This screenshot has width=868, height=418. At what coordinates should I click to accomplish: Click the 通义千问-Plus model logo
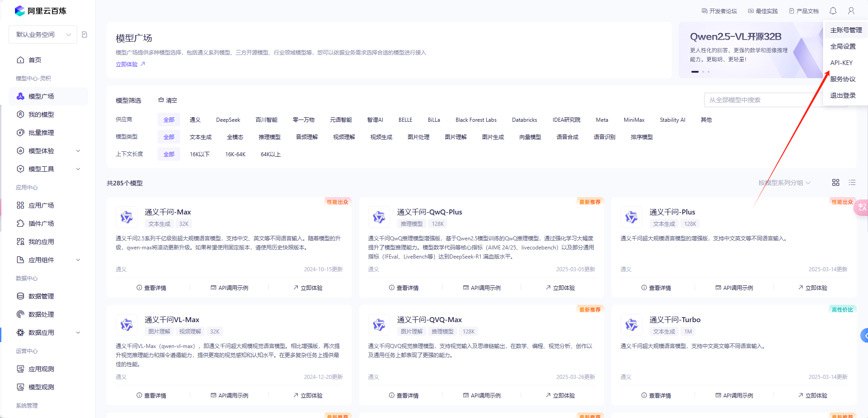coord(631,217)
